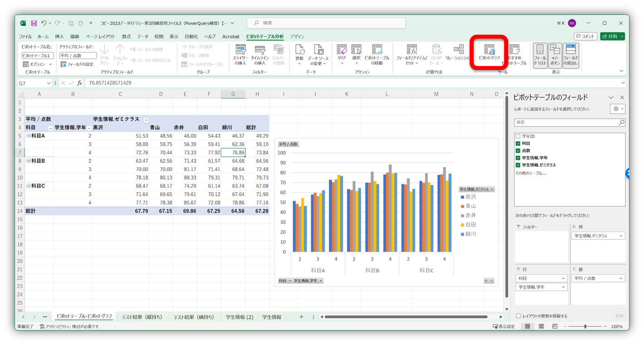Collapse the 科目A row group
The width and height of the screenshot is (644, 345).
tap(28, 136)
